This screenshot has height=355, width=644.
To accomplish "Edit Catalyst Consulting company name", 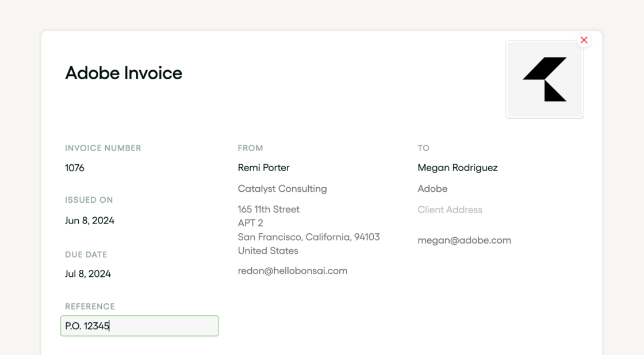I will point(282,188).
